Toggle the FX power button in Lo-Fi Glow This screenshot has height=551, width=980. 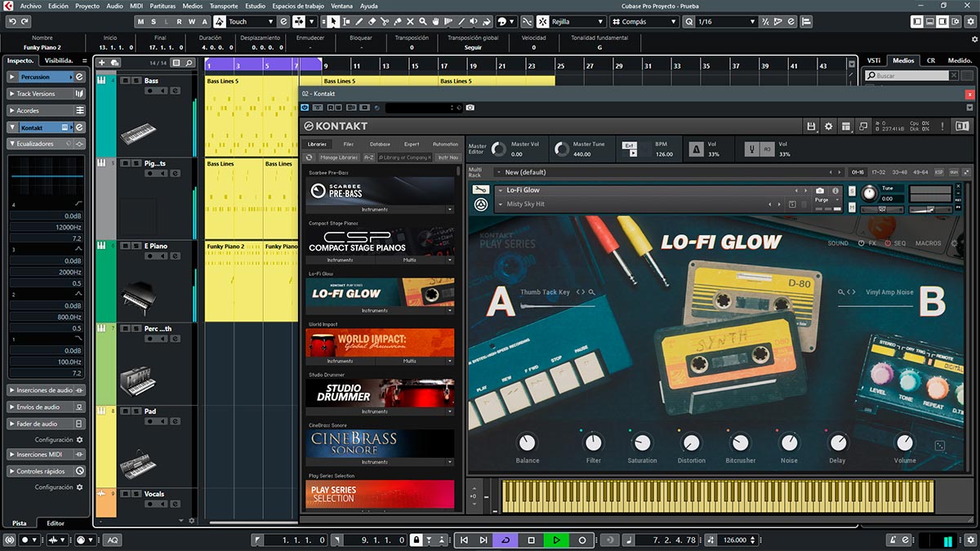[861, 243]
